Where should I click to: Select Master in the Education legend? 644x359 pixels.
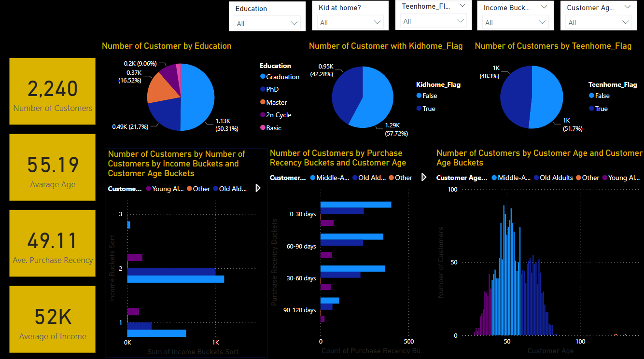point(273,102)
